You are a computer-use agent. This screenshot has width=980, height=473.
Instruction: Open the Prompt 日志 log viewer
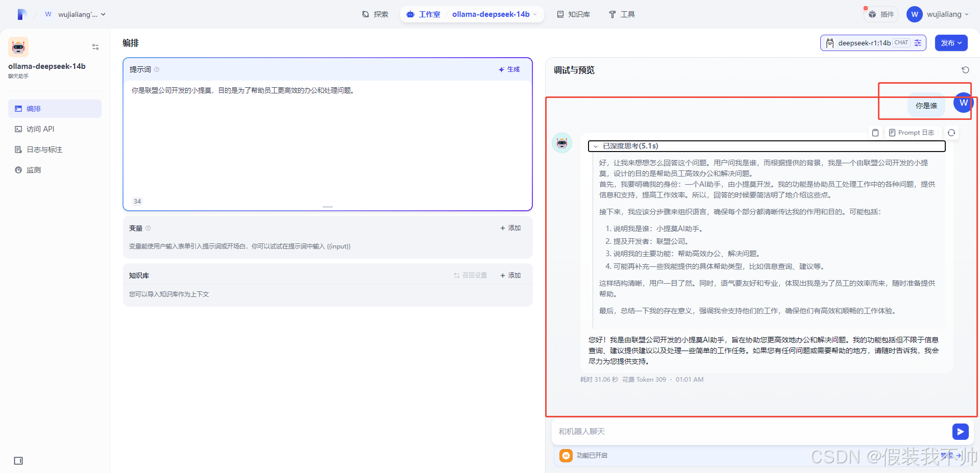click(912, 133)
